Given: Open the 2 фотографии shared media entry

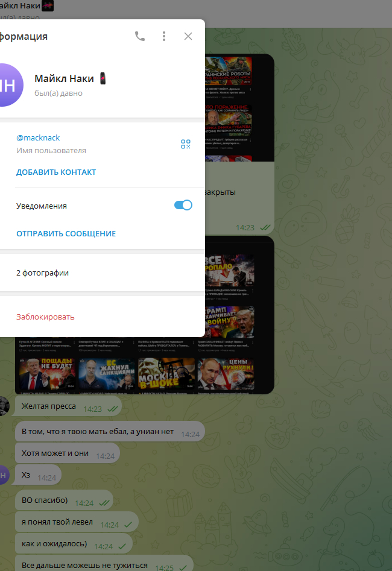Looking at the screenshot, I should click(x=42, y=273).
